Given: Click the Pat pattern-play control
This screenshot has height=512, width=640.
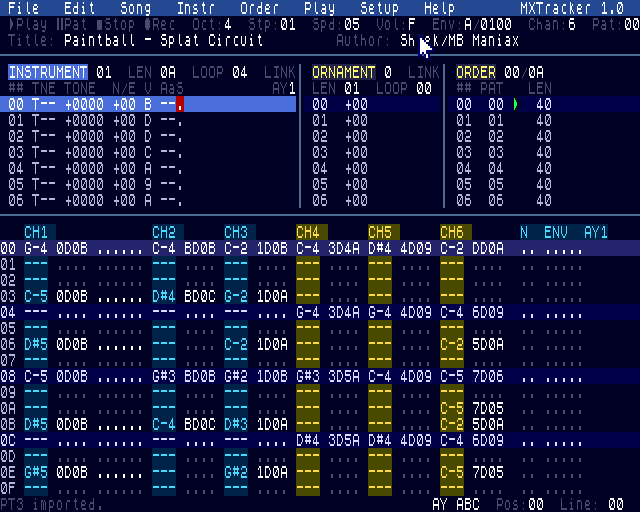Looking at the screenshot, I should coord(71,25).
